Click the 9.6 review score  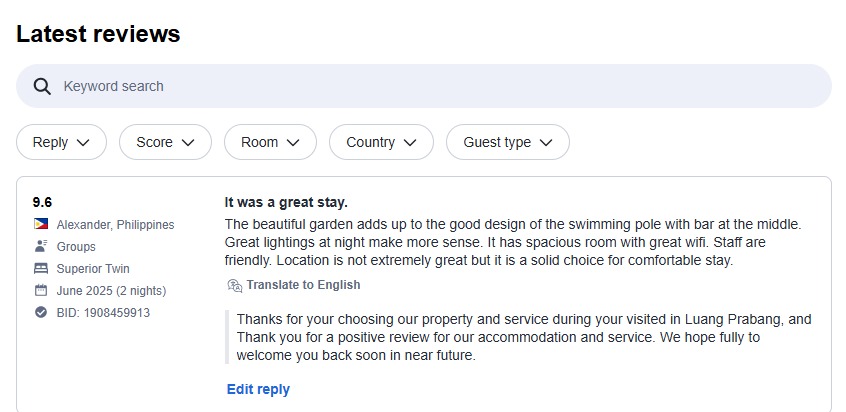point(42,202)
